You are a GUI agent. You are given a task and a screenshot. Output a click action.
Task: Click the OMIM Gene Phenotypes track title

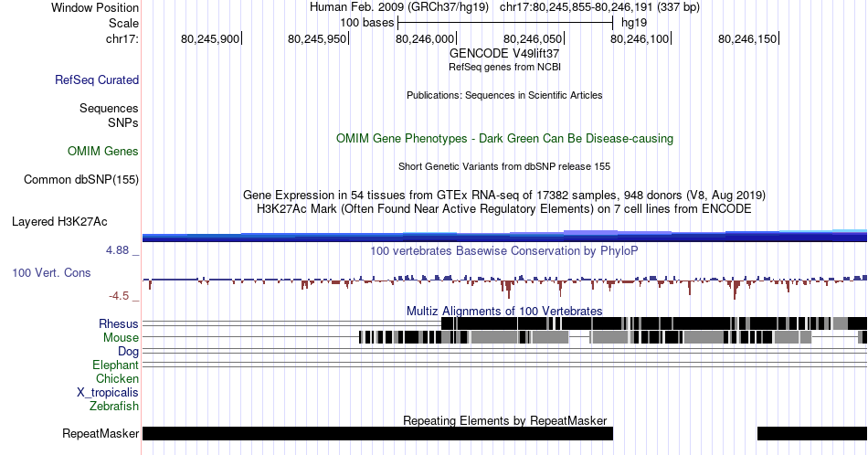[x=504, y=138]
